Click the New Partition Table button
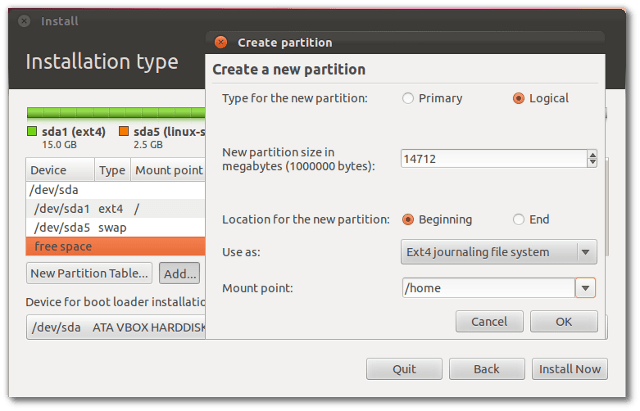Image resolution: width=640 pixels, height=411 pixels. click(89, 273)
